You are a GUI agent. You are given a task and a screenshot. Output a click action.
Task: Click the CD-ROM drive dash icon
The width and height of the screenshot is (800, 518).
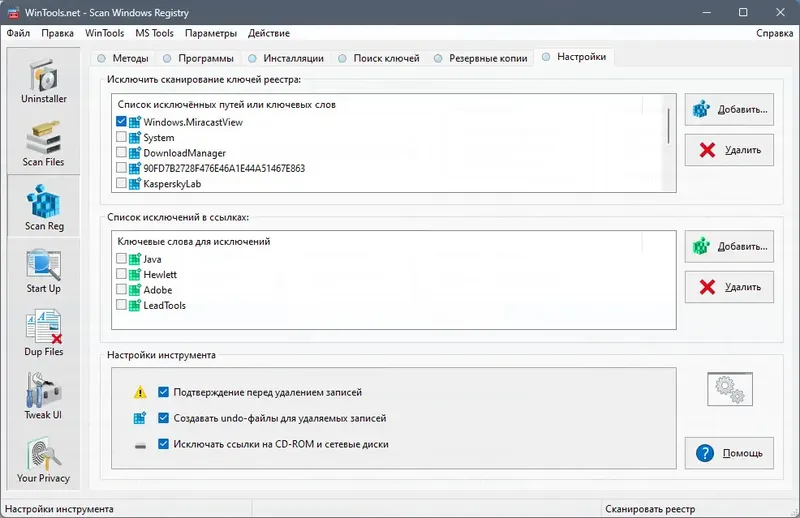click(140, 446)
